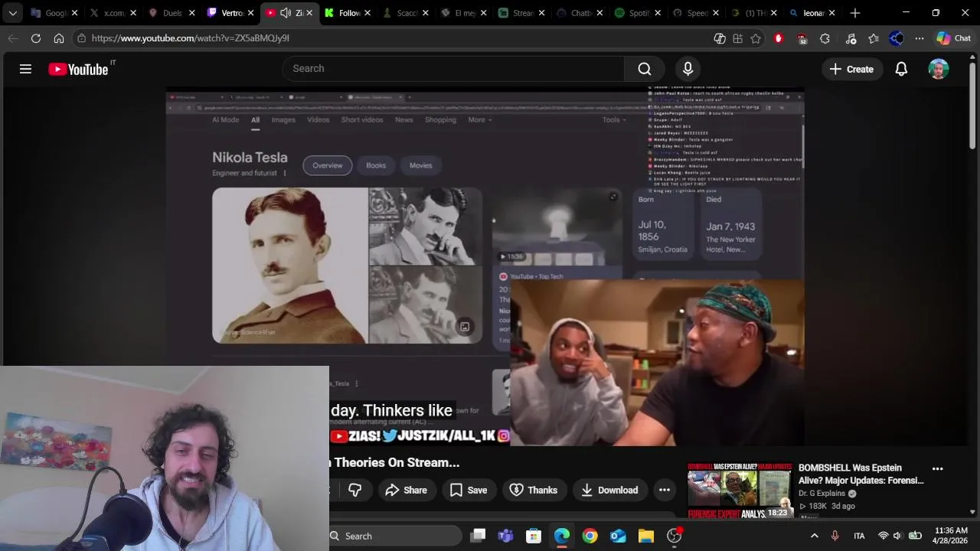Open the Create dropdown button
This screenshot has width=980, height=551.
coord(851,69)
